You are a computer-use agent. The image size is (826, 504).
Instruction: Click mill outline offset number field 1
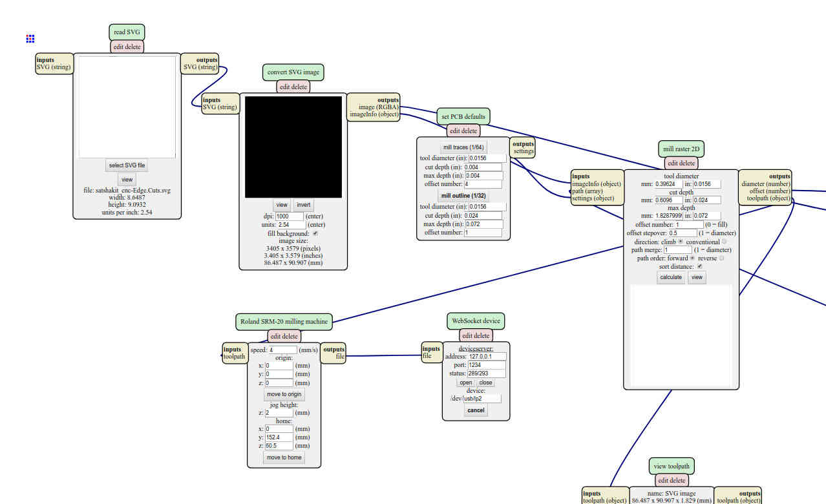[x=482, y=233]
